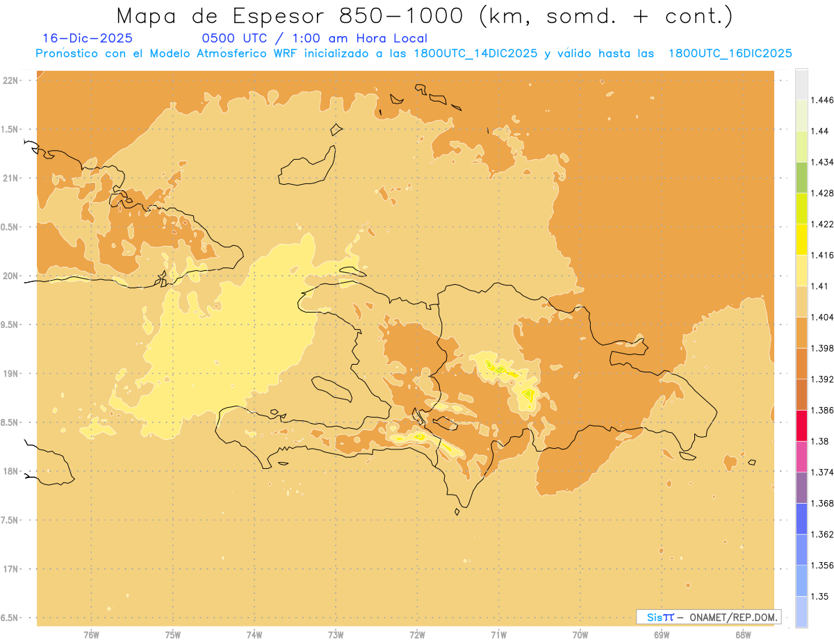834x644 pixels.
Task: Click the colorbar value label "1.416"
Action: tap(821, 255)
